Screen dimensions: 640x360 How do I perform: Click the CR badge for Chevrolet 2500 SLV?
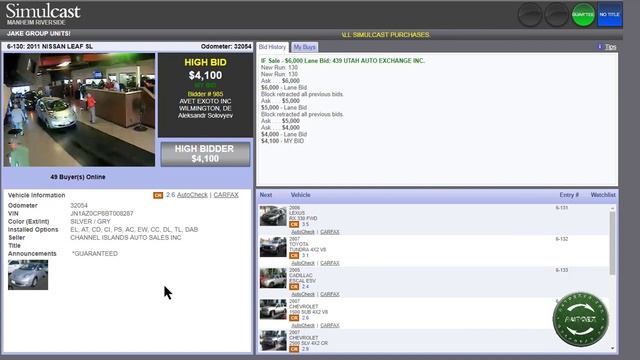(294, 349)
